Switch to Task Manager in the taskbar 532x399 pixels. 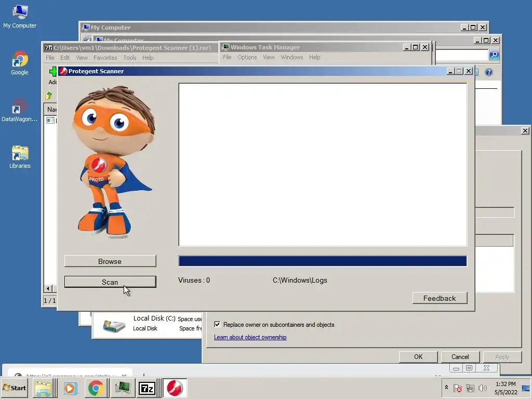[123, 388]
